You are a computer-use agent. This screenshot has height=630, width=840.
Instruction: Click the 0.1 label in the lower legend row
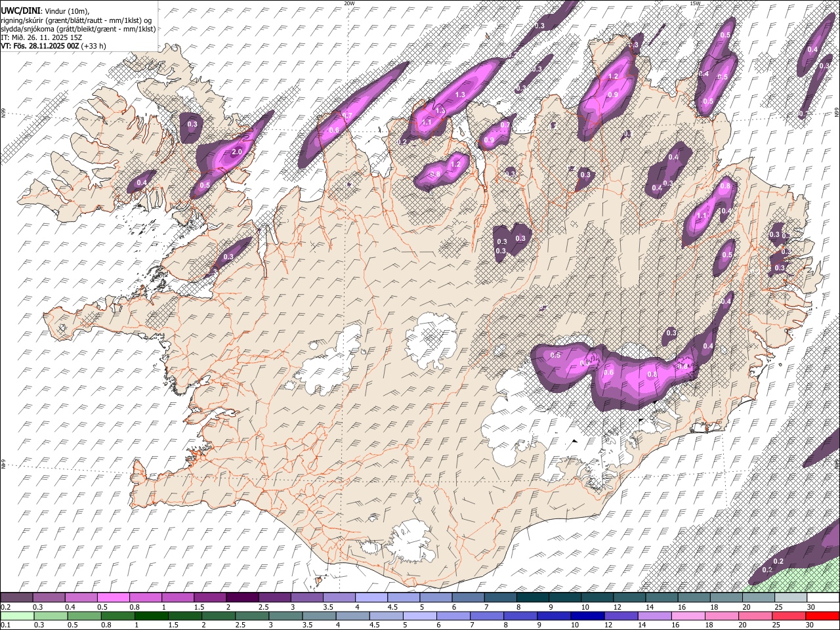(x=5, y=625)
